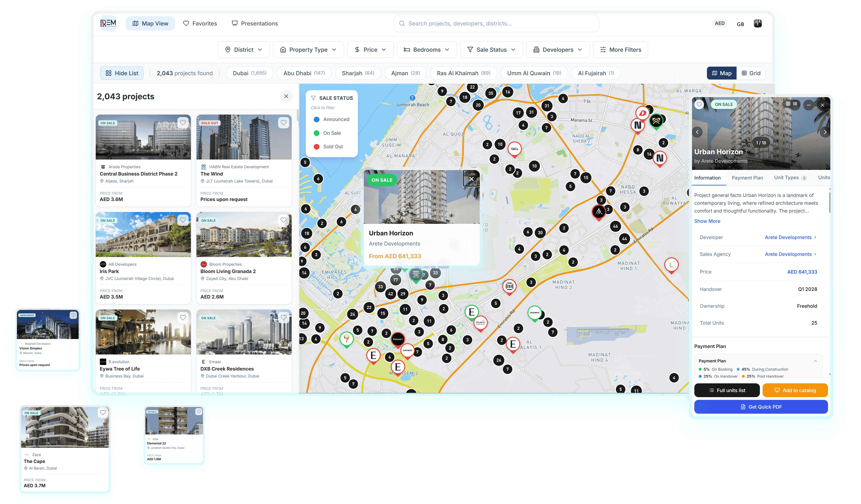This screenshot has width=861, height=504.
Task: Click the ice cream cone map marker
Action: tap(346, 339)
